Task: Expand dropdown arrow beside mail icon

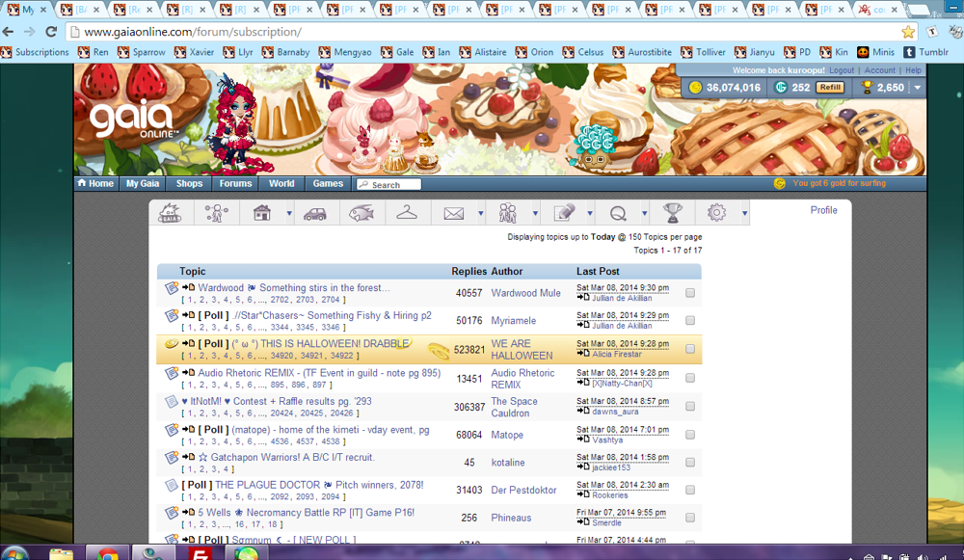Action: pos(481,214)
